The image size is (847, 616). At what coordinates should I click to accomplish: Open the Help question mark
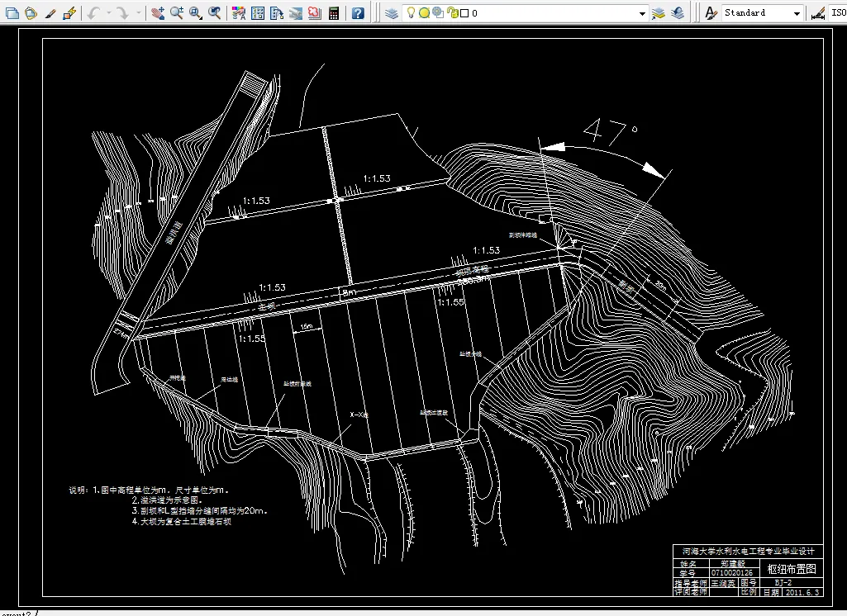358,13
